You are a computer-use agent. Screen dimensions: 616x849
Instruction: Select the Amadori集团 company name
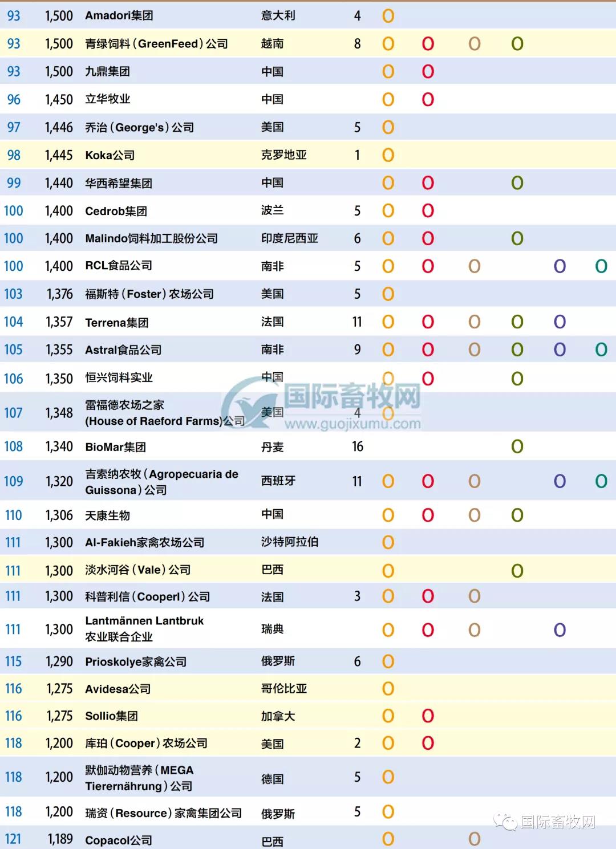click(x=119, y=15)
